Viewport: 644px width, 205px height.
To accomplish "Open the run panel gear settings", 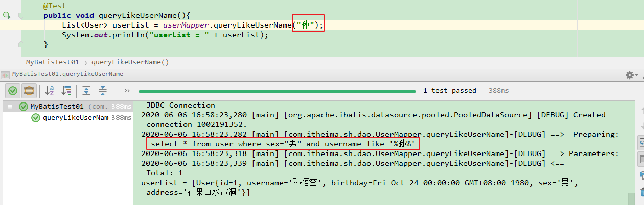I will pos(630,75).
